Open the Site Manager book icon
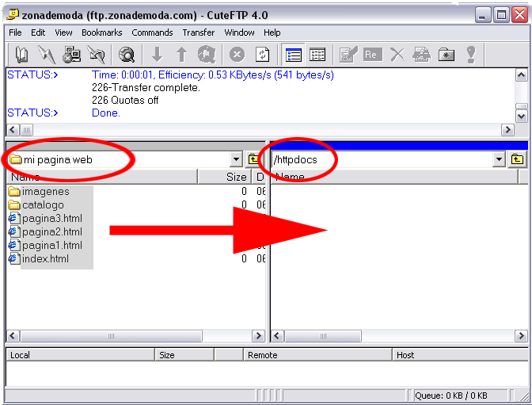 [22, 55]
